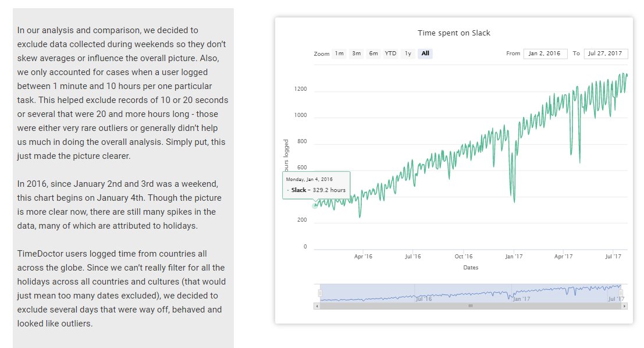Set chart zoom to 3m
The image size is (644, 348).
[x=356, y=54]
